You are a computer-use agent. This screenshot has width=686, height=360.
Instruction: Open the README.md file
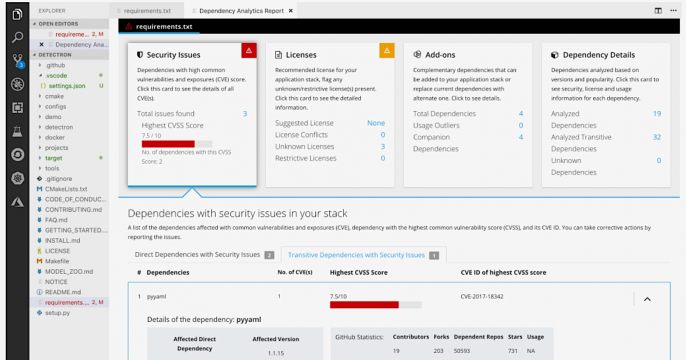tap(63, 292)
